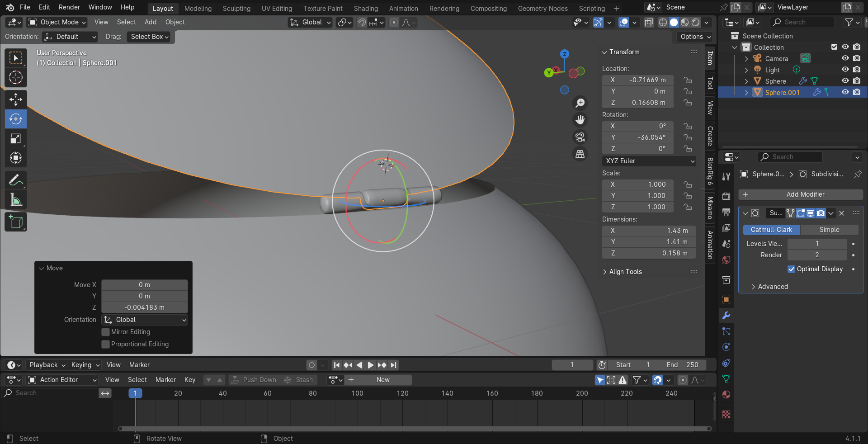Open the Object Mode dropdown
The image size is (868, 444).
57,22
